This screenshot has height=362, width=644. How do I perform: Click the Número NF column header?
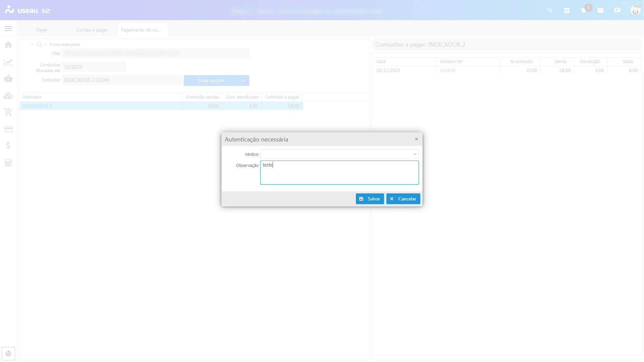coord(468,61)
